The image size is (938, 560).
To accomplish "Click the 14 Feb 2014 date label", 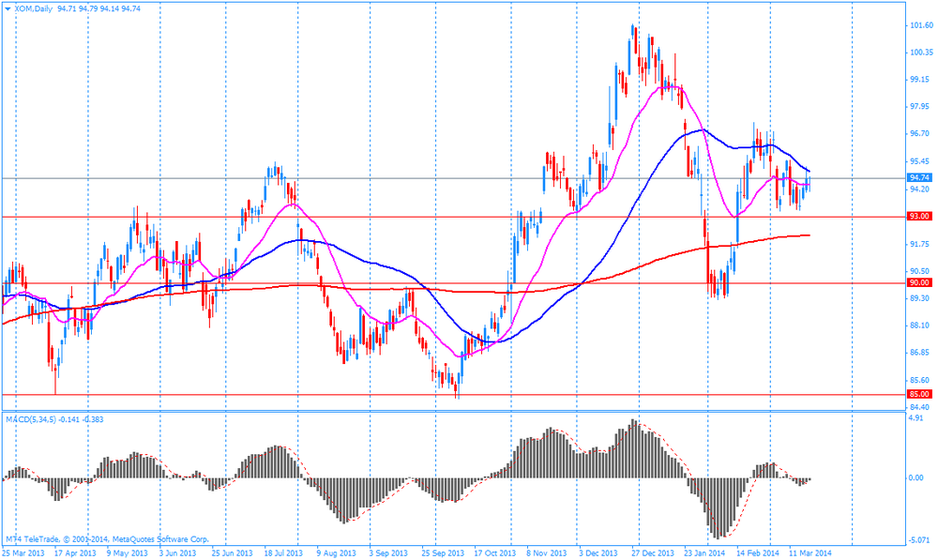I will (x=758, y=552).
